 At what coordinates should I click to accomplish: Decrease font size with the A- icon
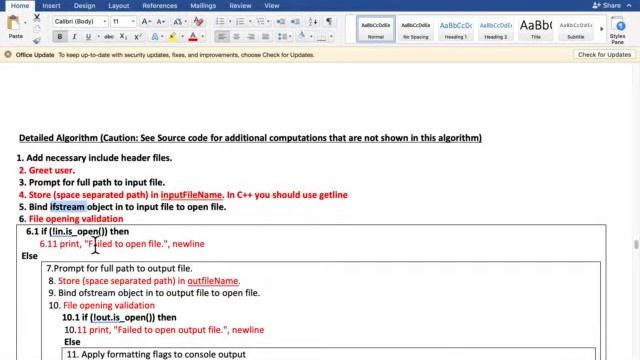point(161,21)
